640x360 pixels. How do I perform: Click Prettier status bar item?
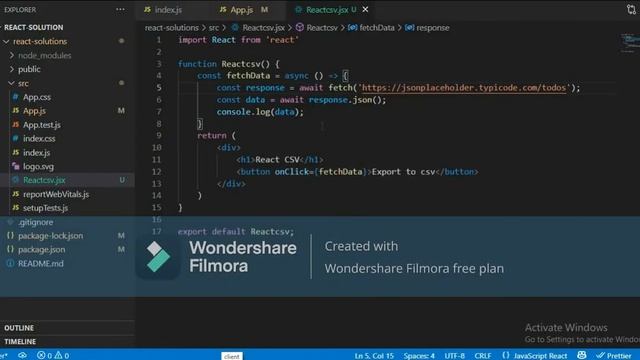614,356
